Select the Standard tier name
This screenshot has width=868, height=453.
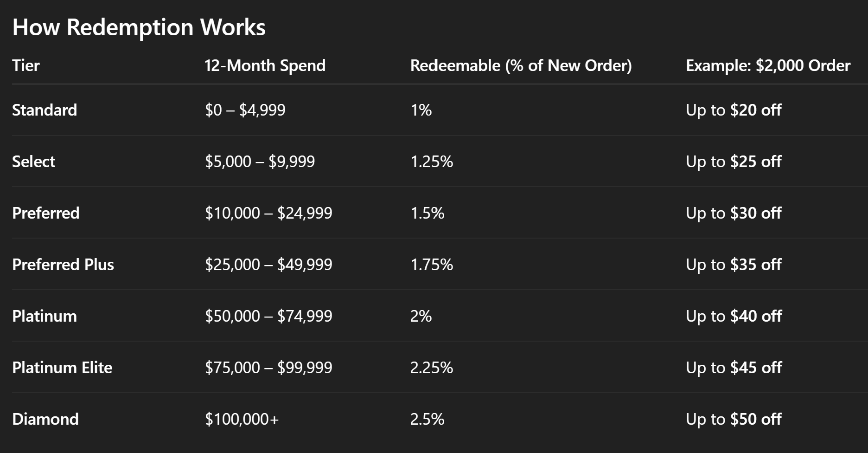tap(45, 110)
